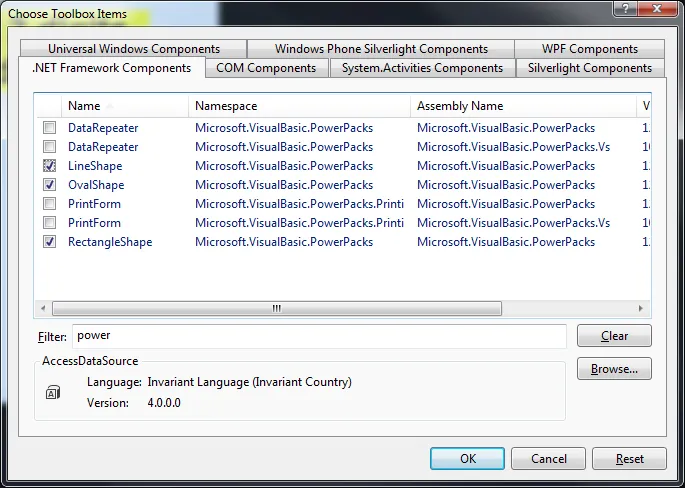Click the AccessDataSource component icon
This screenshot has height=488, width=685.
coord(53,392)
